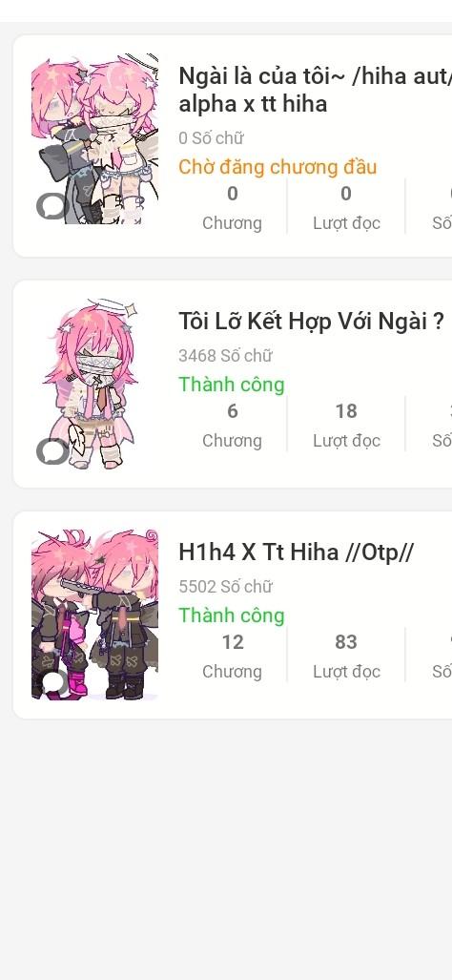The height and width of the screenshot is (980, 452).
Task: Open cover of 'H1h4 X Tt Hiha' story
Action: [x=95, y=615]
